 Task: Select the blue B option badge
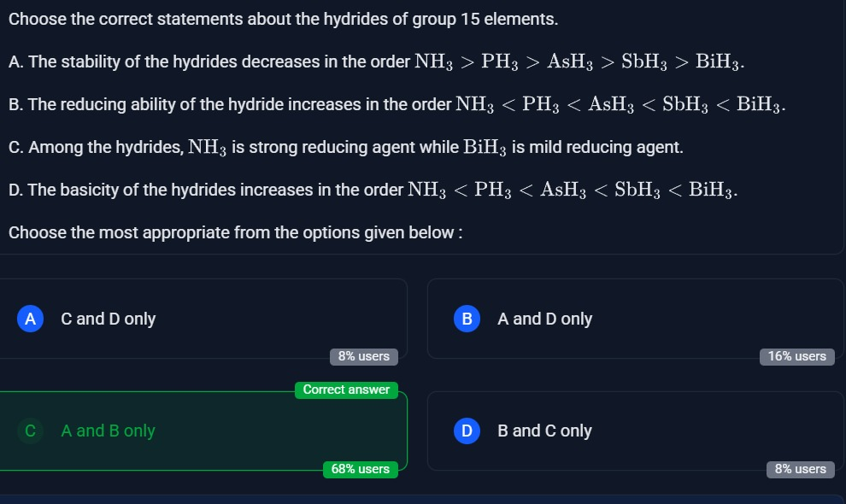point(467,319)
